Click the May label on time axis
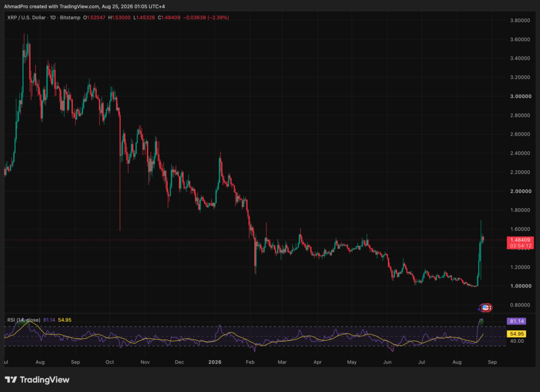 pyautogui.click(x=352, y=362)
